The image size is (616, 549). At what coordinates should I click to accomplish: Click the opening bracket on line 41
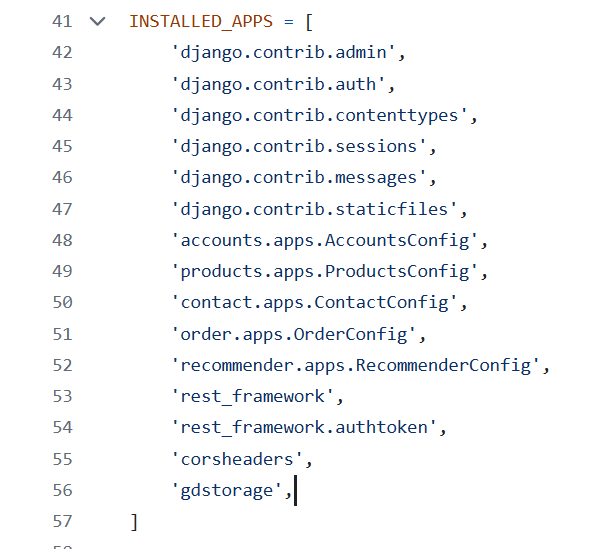click(309, 22)
